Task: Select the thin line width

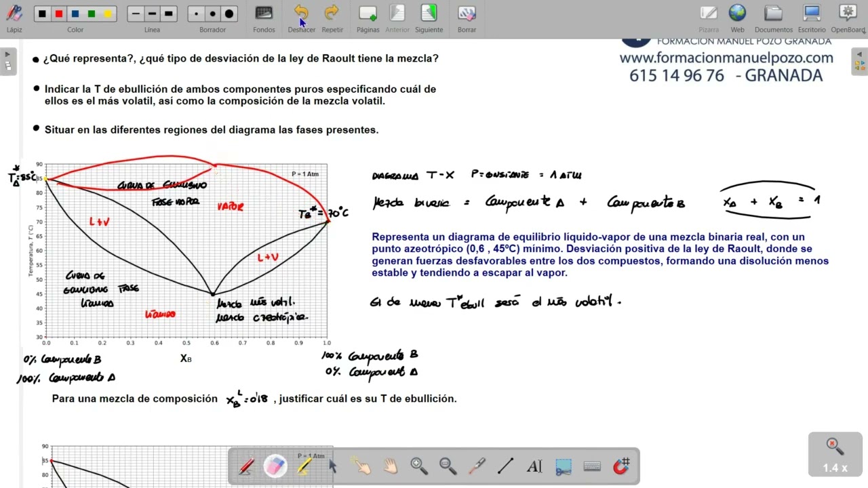Action: 136,14
